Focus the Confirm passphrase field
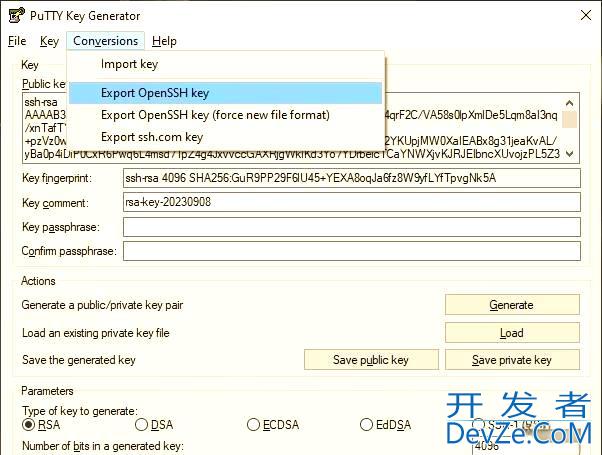Screen dimensions: 602x455 [352, 251]
